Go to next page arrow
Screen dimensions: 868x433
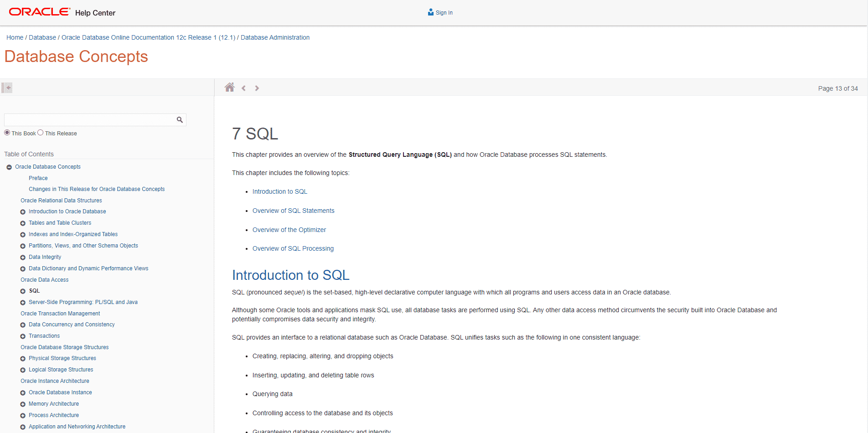[x=257, y=88]
